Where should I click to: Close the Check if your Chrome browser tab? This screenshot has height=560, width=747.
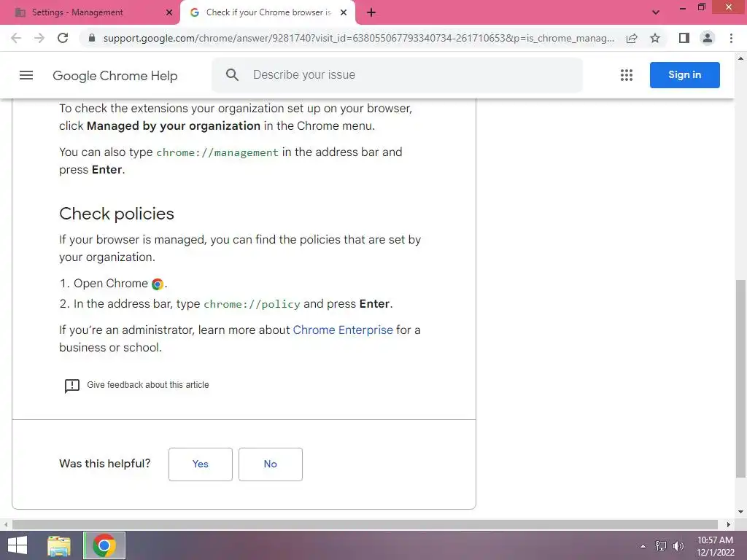(344, 12)
